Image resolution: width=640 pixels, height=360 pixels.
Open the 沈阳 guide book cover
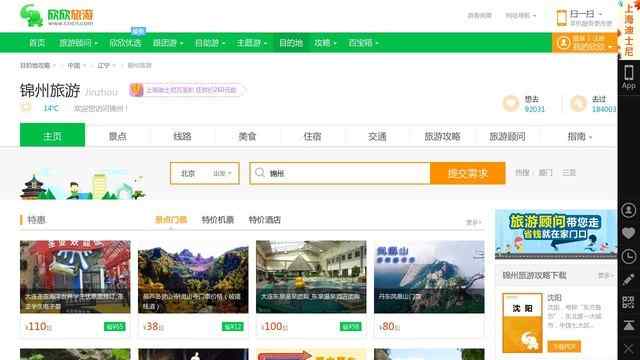[x=522, y=322]
